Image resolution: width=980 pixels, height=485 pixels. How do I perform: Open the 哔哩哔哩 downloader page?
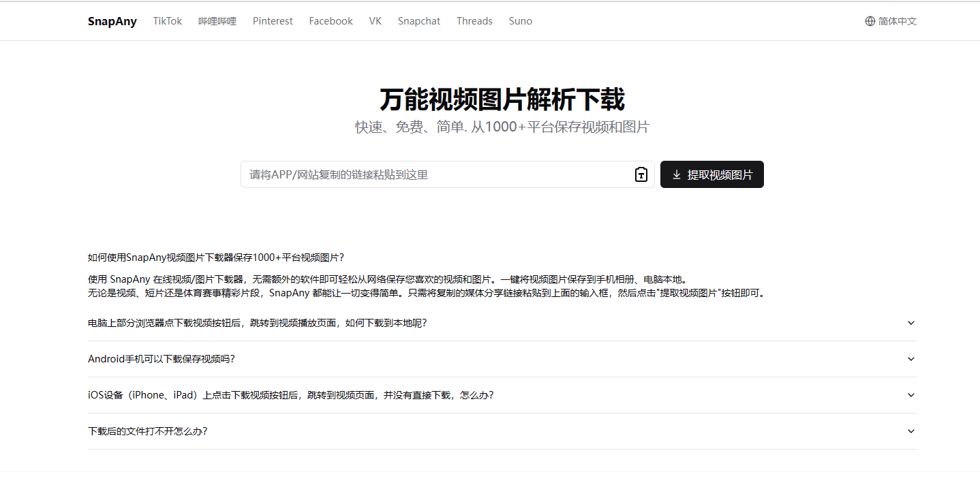pos(217,21)
